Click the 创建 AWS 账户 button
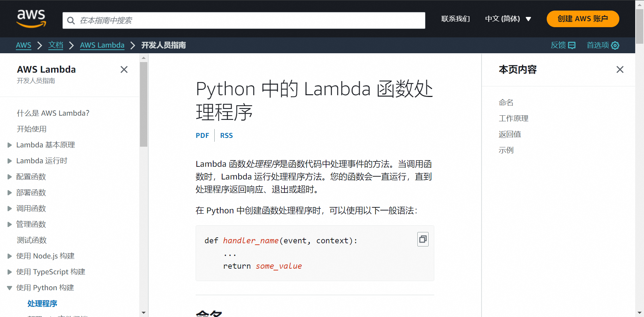This screenshot has width=644, height=317. coord(583,19)
